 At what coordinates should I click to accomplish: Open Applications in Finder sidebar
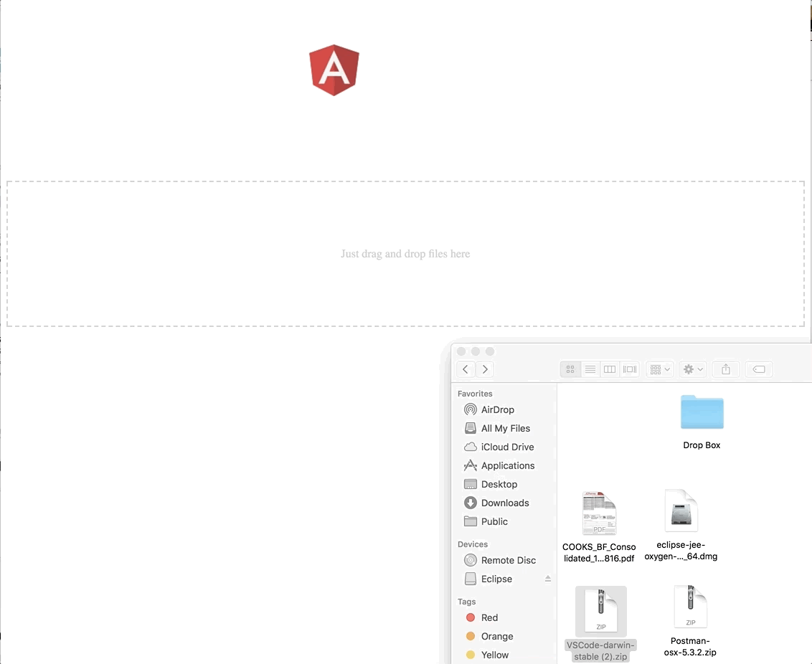pos(504,465)
